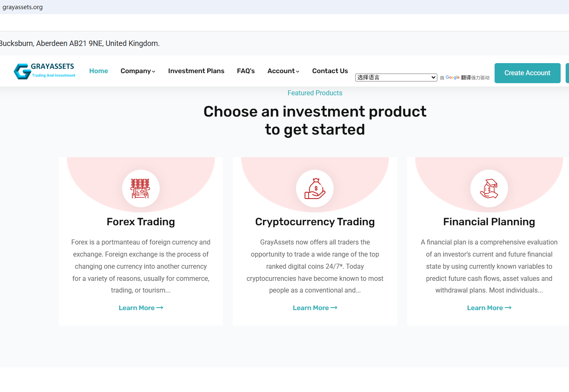Open the language selection combo box
Image resolution: width=569 pixels, height=392 pixels.
396,77
